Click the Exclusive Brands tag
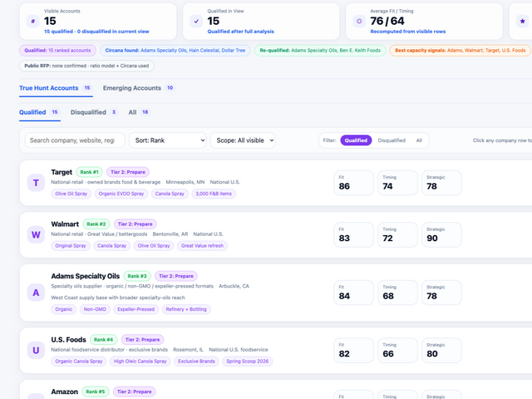532x399 pixels. 196,362
